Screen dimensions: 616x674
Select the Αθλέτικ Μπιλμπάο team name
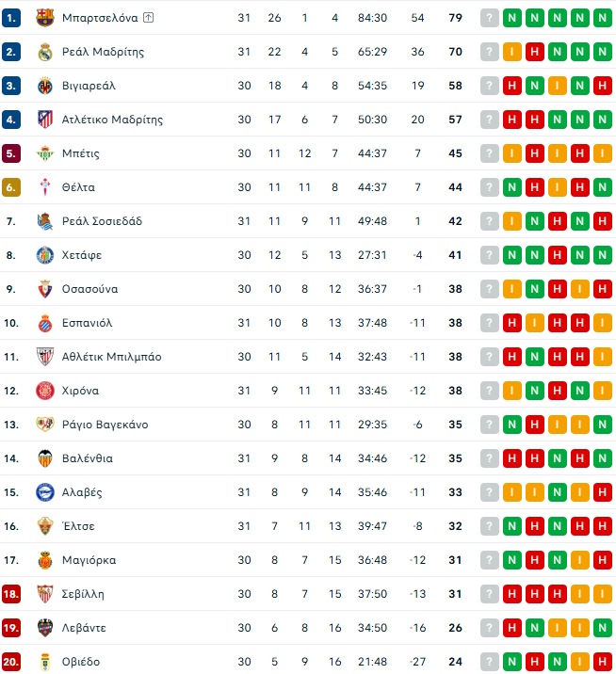(111, 357)
